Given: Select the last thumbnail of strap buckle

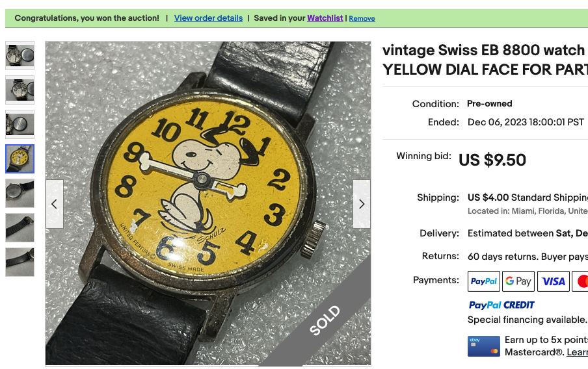Looking at the screenshot, I should point(20,262).
